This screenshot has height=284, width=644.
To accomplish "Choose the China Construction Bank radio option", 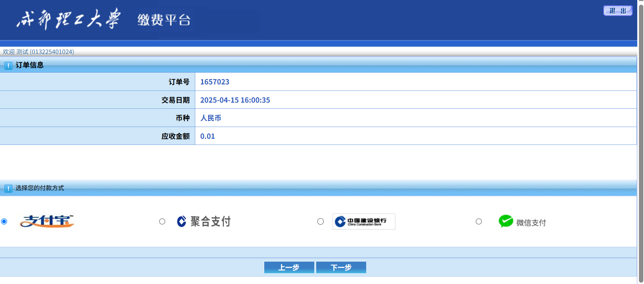I will tap(321, 222).
